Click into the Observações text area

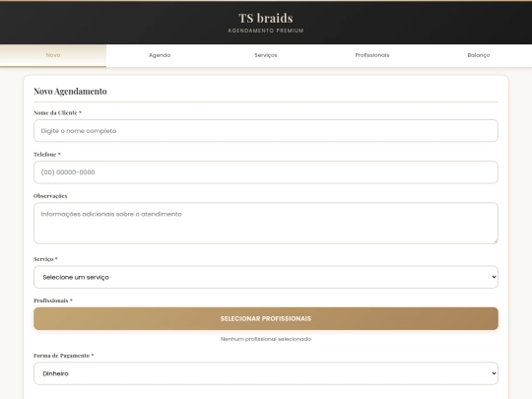click(266, 224)
